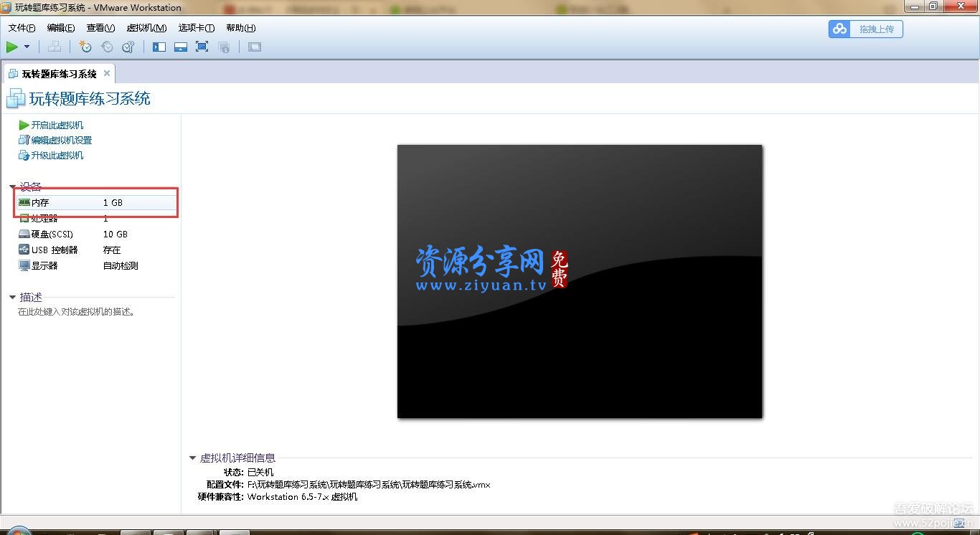The width and height of the screenshot is (980, 535).
Task: Click the 拖拽上传 upload button
Action: pos(876,29)
